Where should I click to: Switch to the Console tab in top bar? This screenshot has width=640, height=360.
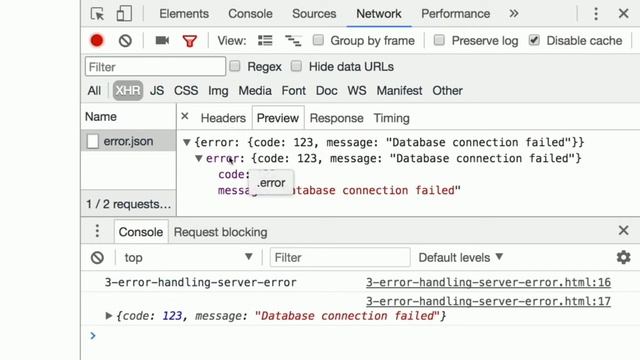tap(250, 13)
